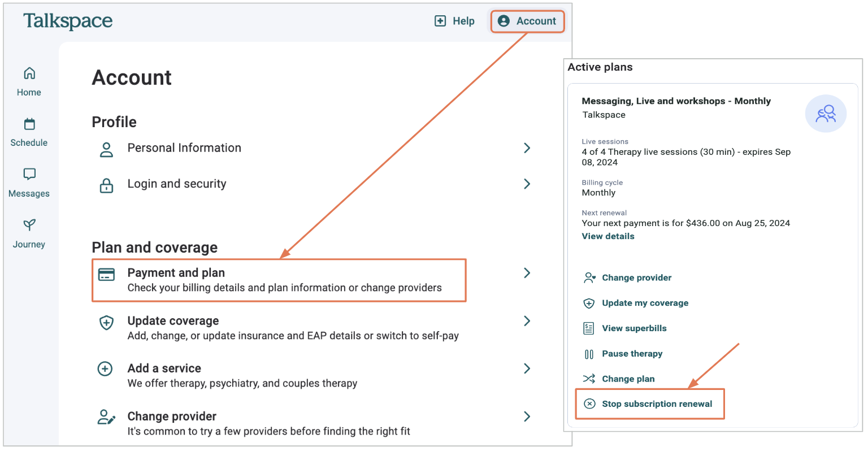Open Schedule calendar icon in sidebar
868x451 pixels.
[29, 124]
